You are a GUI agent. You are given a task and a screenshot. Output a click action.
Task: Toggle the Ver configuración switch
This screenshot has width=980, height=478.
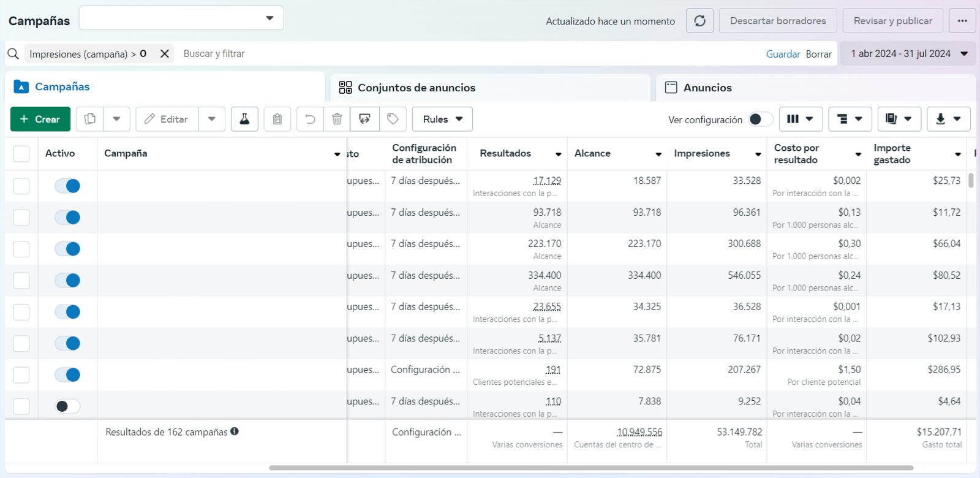point(761,119)
